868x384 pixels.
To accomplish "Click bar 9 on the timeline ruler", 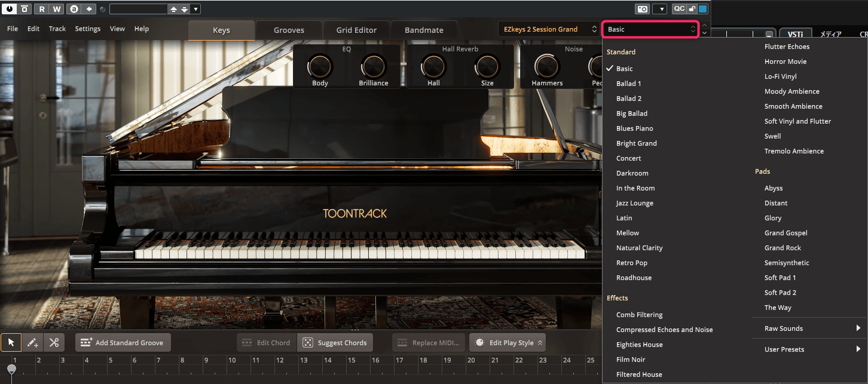I will pos(207,361).
